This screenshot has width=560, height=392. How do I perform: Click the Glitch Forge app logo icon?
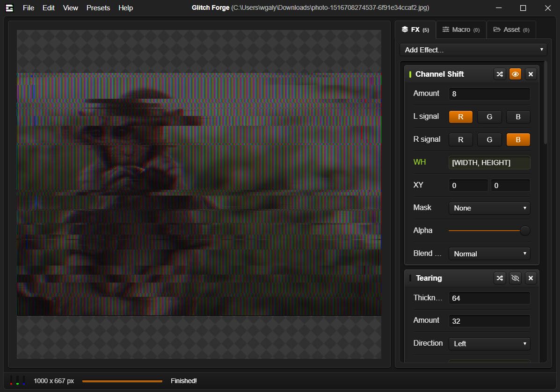pyautogui.click(x=10, y=7)
